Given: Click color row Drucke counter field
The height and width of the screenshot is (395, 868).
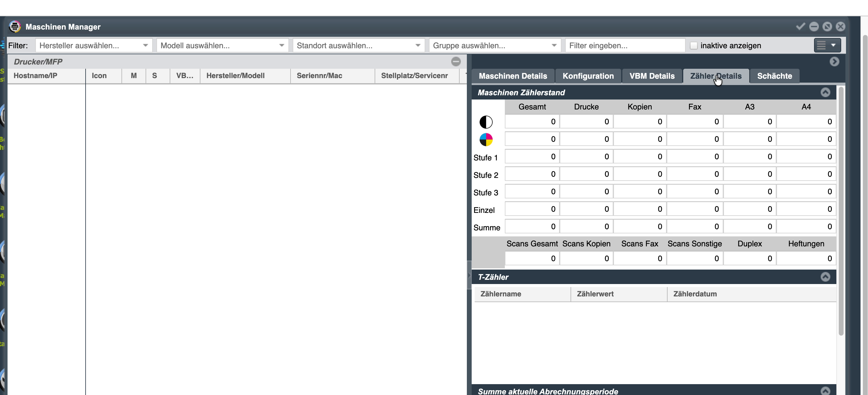Looking at the screenshot, I should coord(586,139).
